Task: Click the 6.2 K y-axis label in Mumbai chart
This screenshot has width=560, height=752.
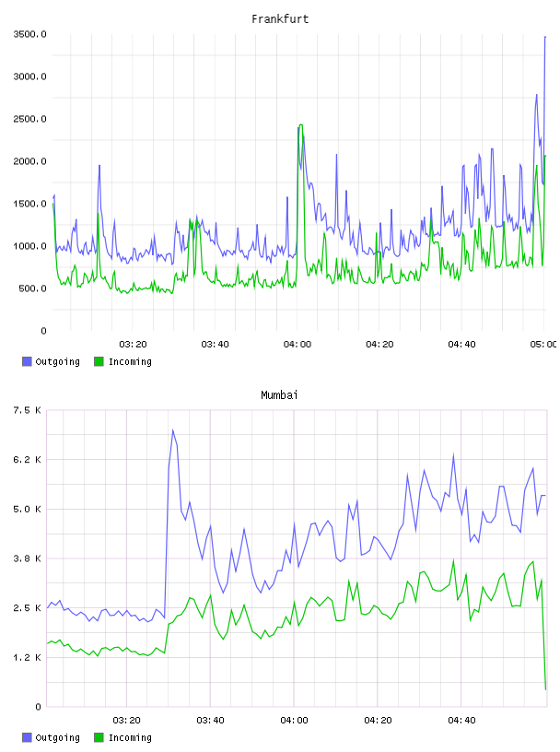Action: (28, 460)
